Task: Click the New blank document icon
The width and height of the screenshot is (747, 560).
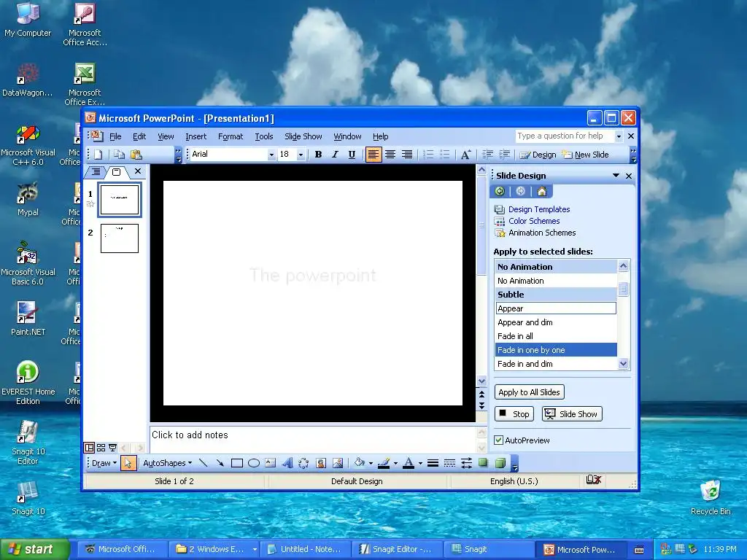Action: click(98, 155)
